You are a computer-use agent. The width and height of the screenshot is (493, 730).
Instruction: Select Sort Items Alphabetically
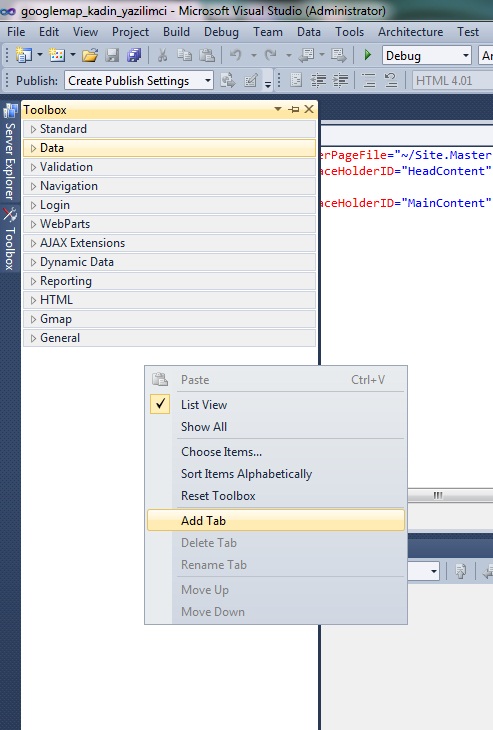(276, 474)
